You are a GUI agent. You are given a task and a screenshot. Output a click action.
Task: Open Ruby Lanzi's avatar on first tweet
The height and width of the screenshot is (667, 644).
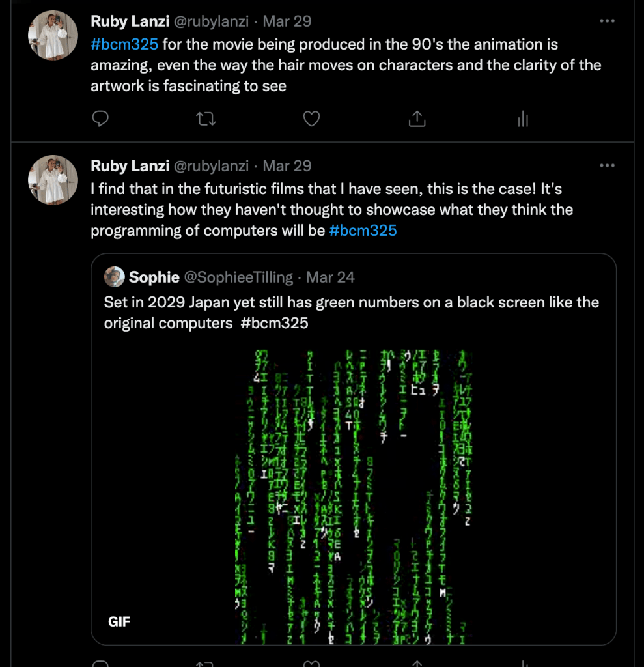tap(53, 36)
